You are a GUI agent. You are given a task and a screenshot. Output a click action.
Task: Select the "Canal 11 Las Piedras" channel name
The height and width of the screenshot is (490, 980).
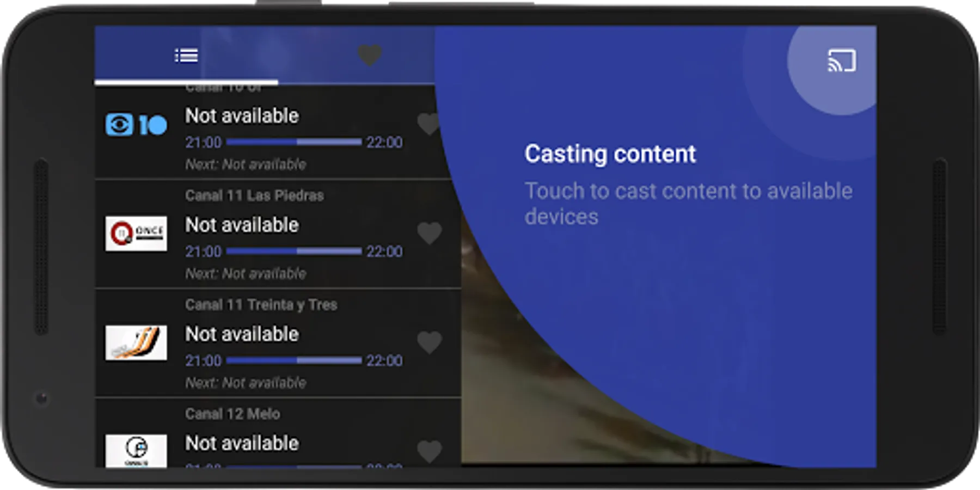pos(254,195)
